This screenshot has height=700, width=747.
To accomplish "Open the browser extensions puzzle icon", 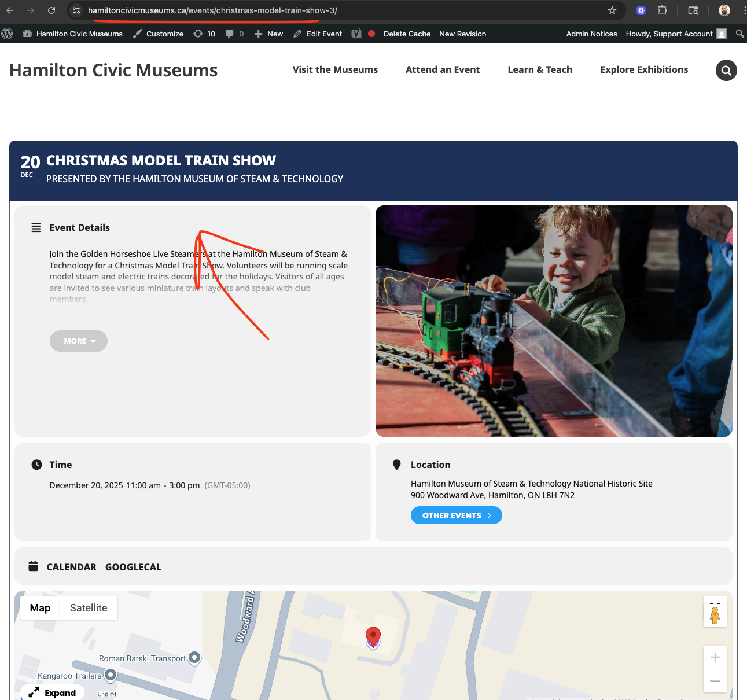I will (x=662, y=10).
